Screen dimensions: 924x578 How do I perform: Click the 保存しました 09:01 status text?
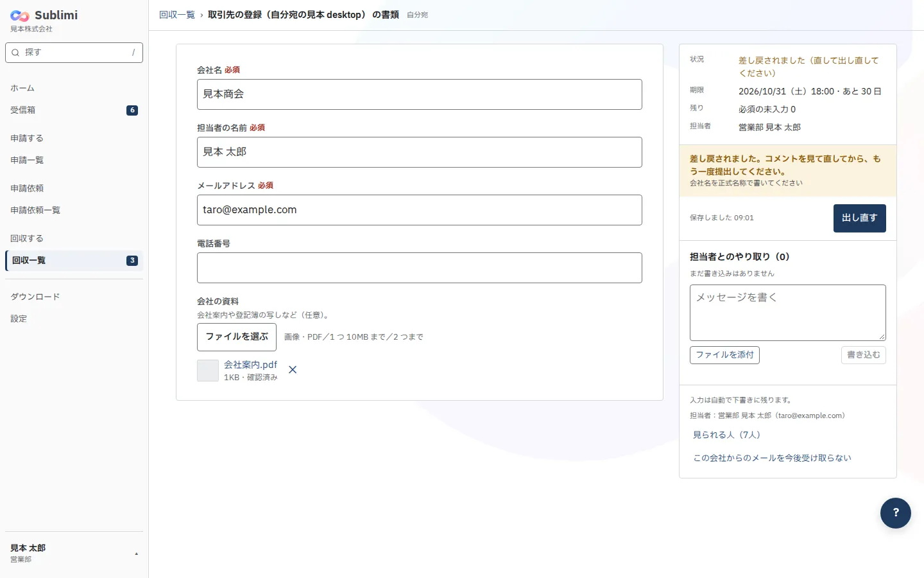point(722,218)
